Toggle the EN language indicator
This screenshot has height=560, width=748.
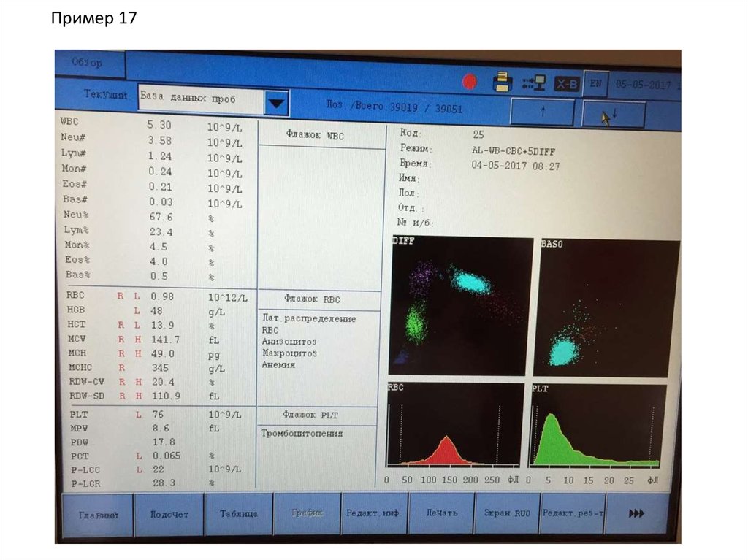point(595,84)
